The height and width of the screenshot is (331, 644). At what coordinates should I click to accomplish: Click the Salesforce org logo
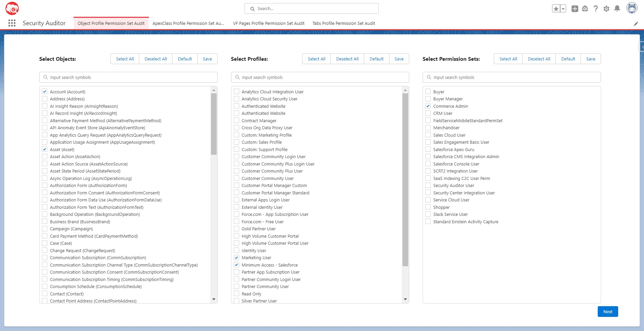(x=12, y=8)
